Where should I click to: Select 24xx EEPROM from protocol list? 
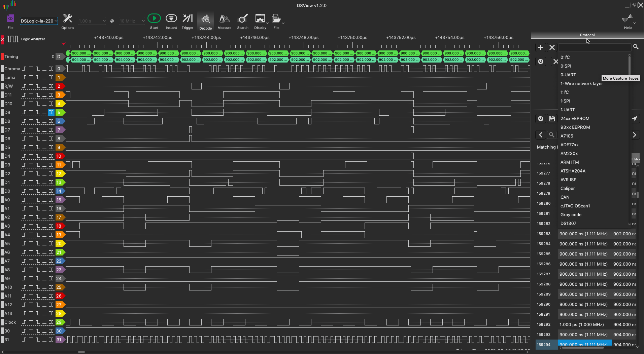click(x=575, y=118)
